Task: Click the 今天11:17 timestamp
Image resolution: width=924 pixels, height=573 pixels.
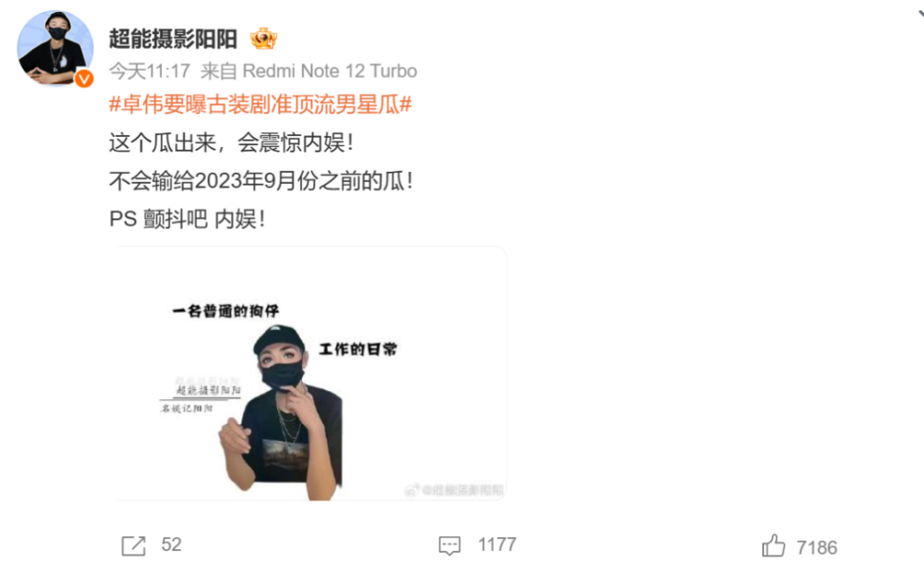Action: click(x=150, y=71)
